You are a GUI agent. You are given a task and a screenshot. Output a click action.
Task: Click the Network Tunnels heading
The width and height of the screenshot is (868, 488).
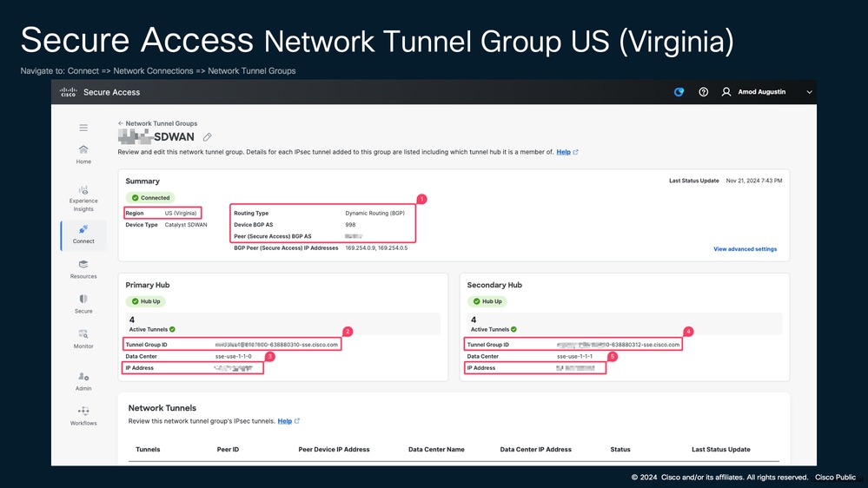pyautogui.click(x=162, y=408)
